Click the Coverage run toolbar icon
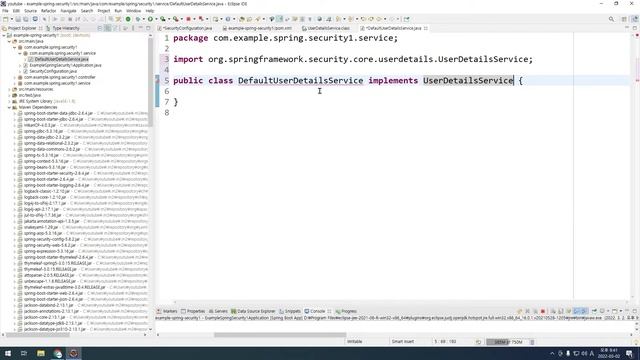The image size is (640, 360). click(x=162, y=19)
